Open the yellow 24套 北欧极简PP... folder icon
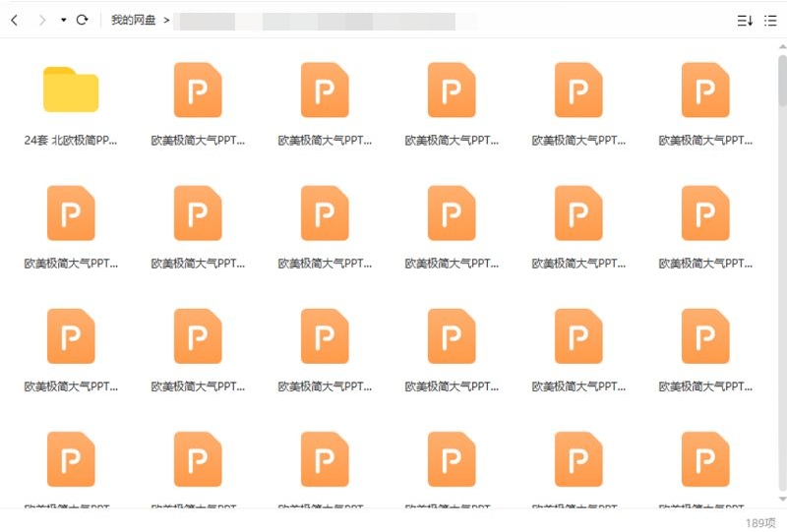The height and width of the screenshot is (532, 787). 71,89
